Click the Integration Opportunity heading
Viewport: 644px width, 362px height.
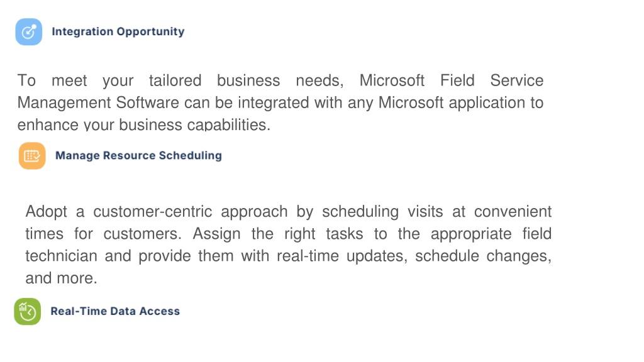(118, 31)
